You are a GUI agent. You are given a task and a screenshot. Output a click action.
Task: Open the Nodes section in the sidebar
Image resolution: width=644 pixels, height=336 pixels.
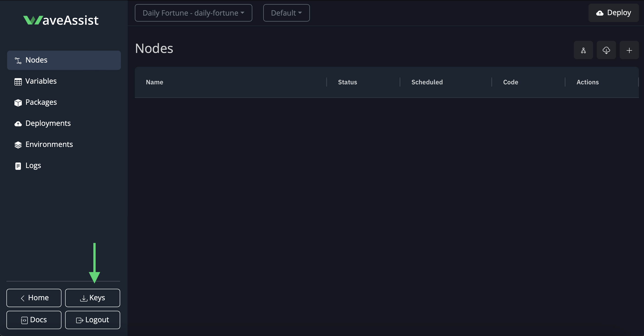coord(36,60)
